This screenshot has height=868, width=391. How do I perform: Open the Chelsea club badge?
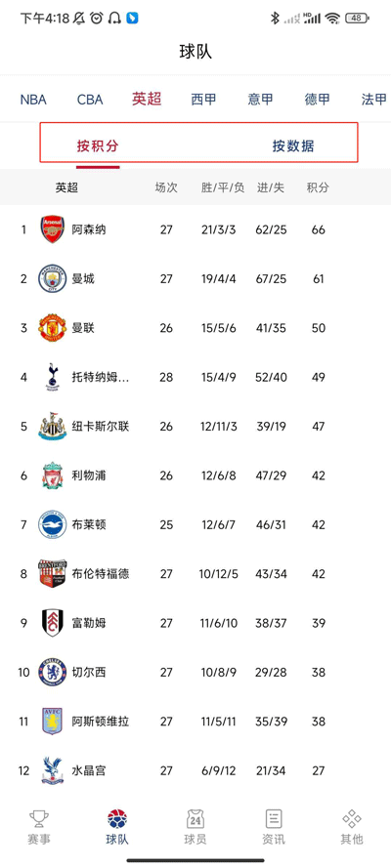[x=53, y=672]
